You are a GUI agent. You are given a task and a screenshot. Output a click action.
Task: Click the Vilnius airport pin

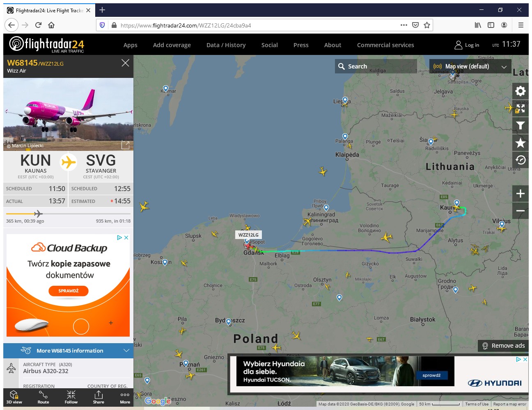[502, 224]
